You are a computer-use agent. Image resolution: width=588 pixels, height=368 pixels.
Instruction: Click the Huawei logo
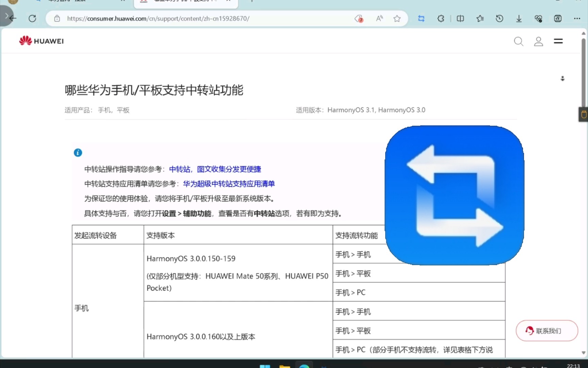click(x=41, y=41)
